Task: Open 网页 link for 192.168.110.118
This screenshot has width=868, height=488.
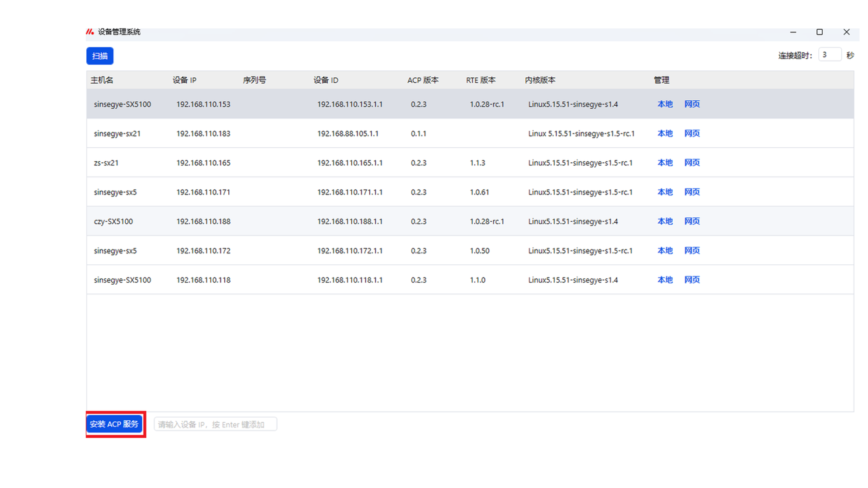Action: [x=692, y=280]
